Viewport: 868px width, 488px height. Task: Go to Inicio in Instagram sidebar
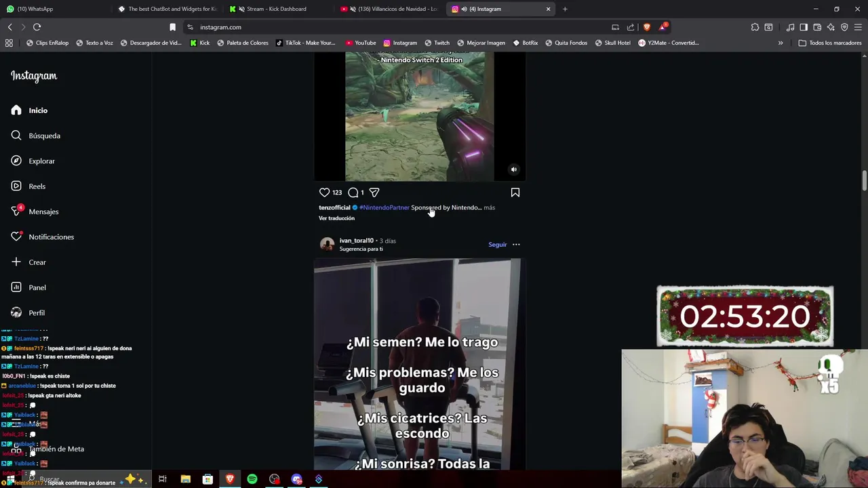[30, 110]
